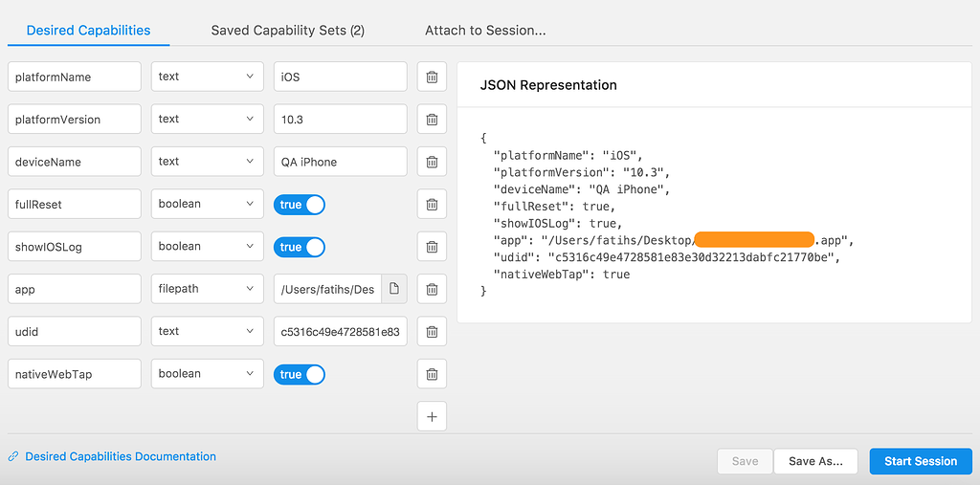Edit the fullReset name field

point(75,205)
